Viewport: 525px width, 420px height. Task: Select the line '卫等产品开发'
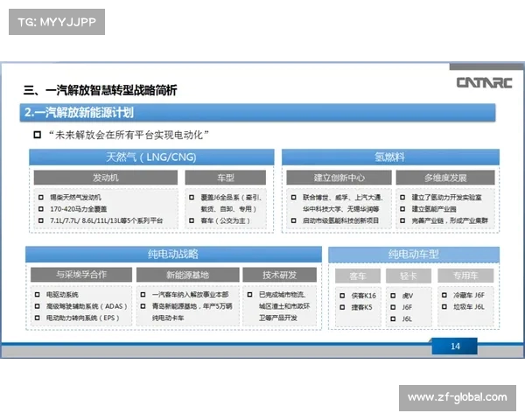coord(278,318)
